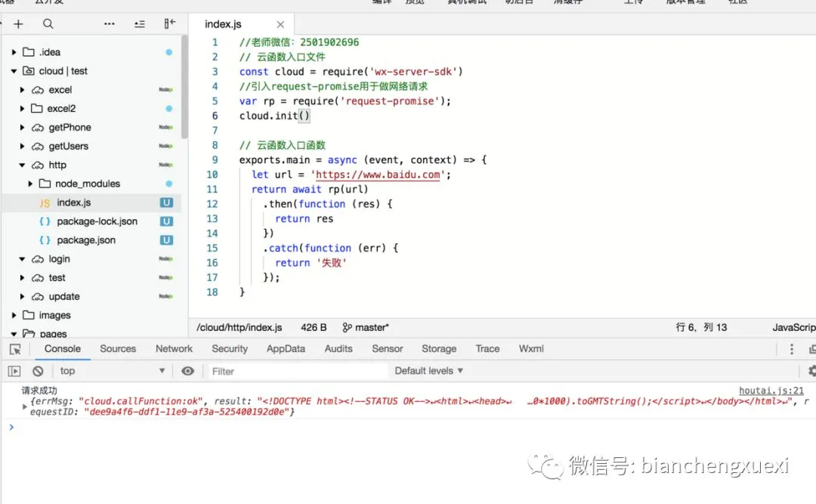Open the Default levels dropdown

point(429,371)
